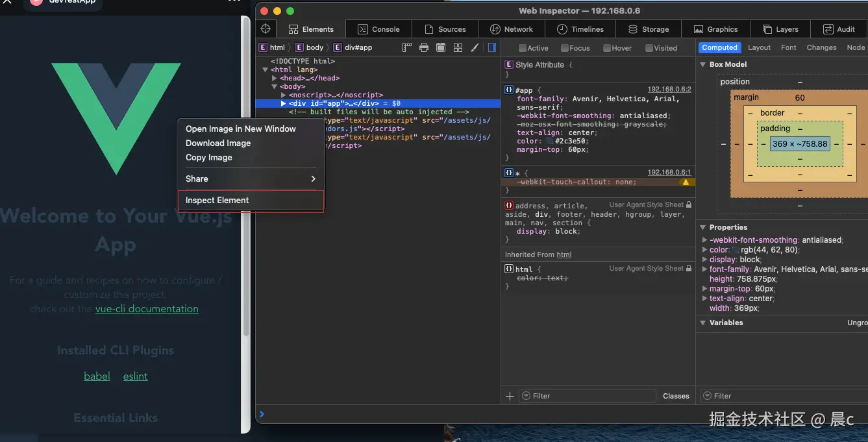Check the Visited pseudo-class checkbox
Viewport: 868px width, 442px height.
649,48
